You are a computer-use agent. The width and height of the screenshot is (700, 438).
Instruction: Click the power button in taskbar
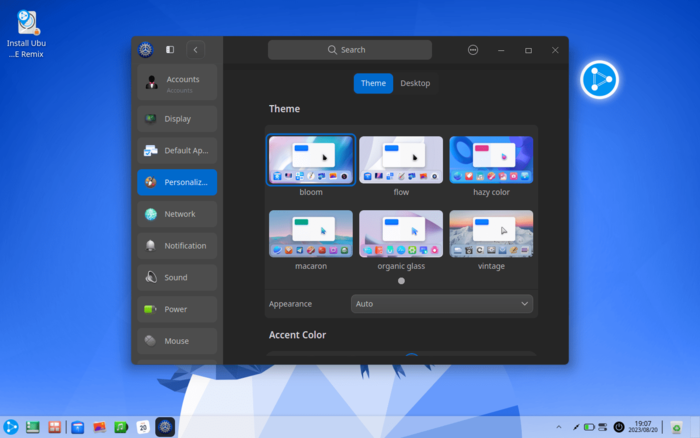click(619, 427)
